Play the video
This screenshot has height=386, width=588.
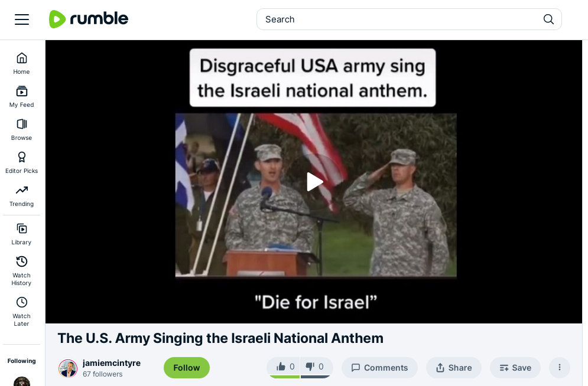tap(315, 181)
